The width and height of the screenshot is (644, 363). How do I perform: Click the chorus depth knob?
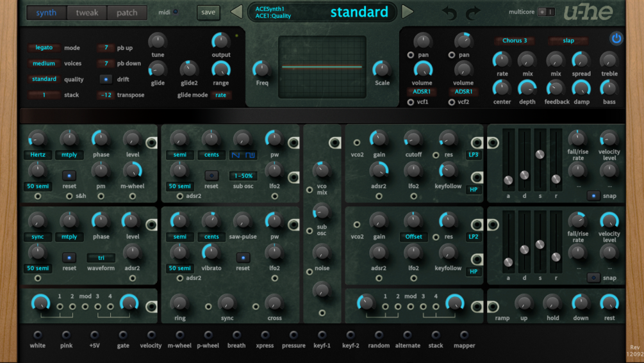click(x=527, y=88)
